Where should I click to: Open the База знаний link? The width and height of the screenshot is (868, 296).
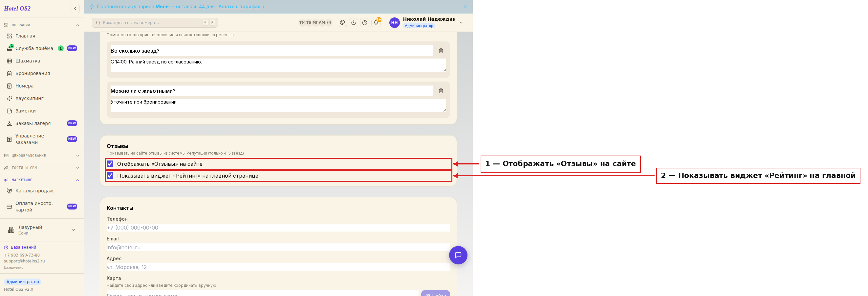coord(23,247)
